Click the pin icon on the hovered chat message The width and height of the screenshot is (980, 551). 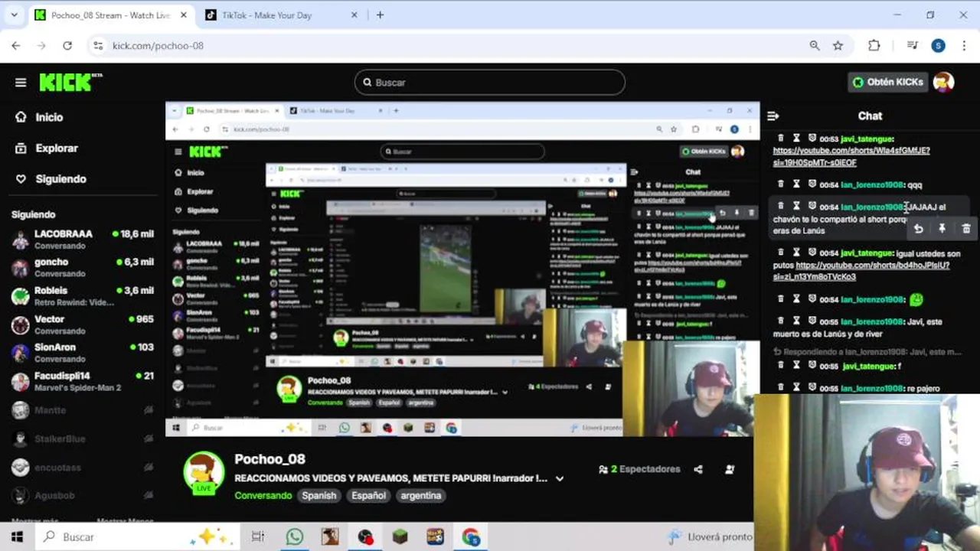pos(942,229)
